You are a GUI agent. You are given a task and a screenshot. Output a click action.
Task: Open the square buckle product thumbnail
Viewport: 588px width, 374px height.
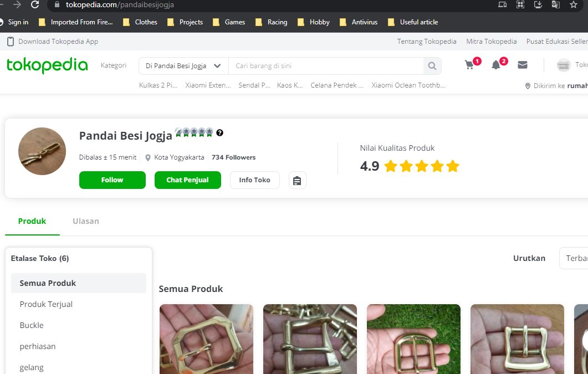pyautogui.click(x=517, y=339)
